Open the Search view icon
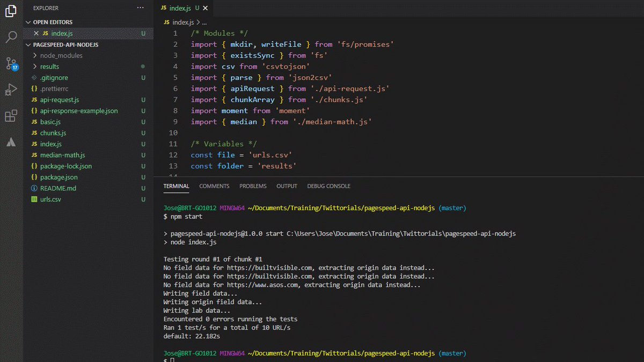 (x=11, y=37)
